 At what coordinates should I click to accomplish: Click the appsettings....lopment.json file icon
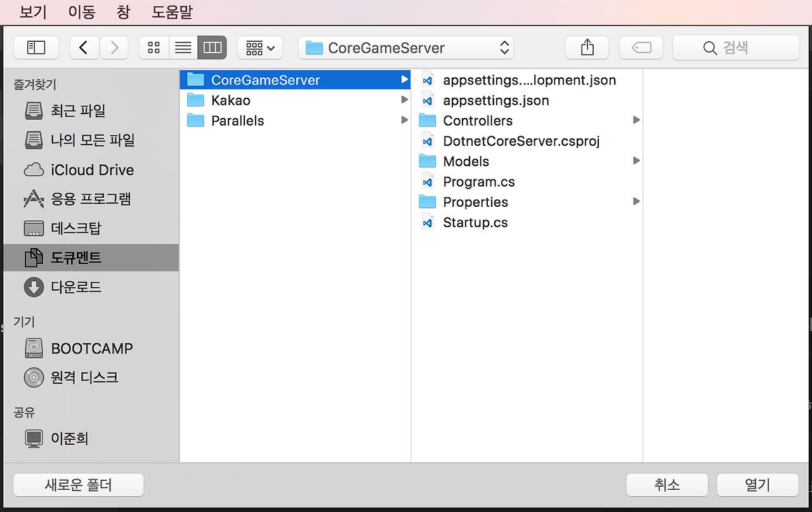pos(428,80)
